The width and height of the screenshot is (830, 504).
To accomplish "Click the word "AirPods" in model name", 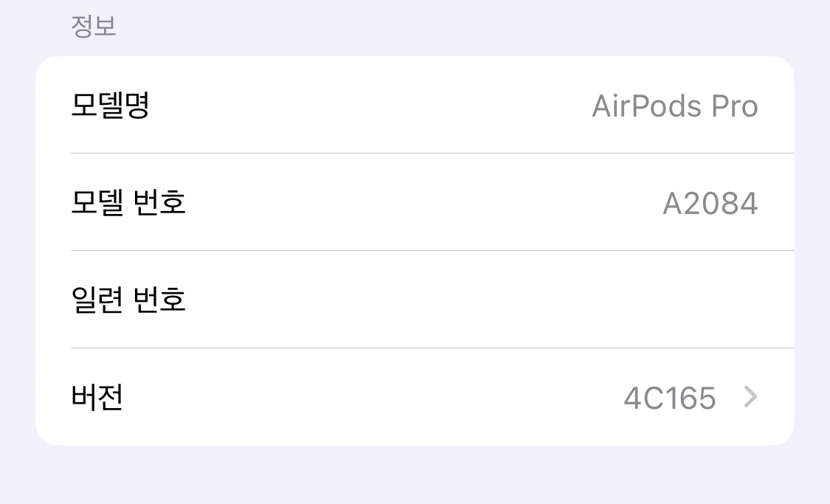I will pos(640,106).
